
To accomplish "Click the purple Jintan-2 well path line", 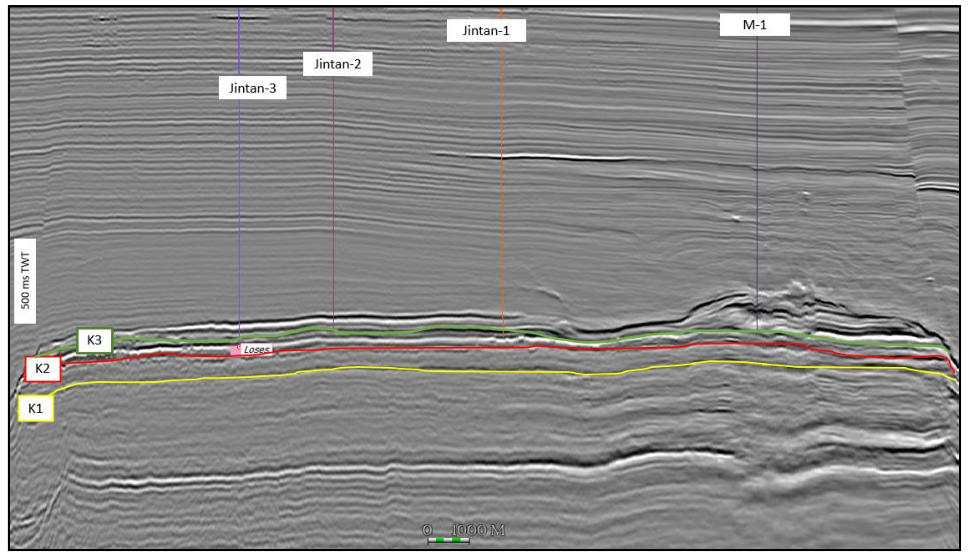I will [334, 192].
